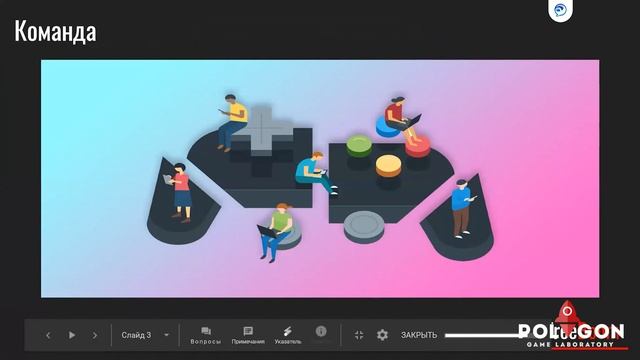Go to the previous slide arrow
Viewport: 640px width, 360px height.
pyautogui.click(x=48, y=335)
